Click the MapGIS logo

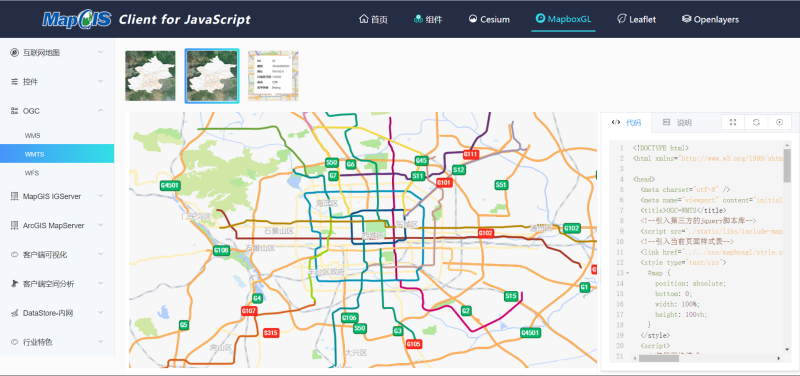(x=77, y=19)
